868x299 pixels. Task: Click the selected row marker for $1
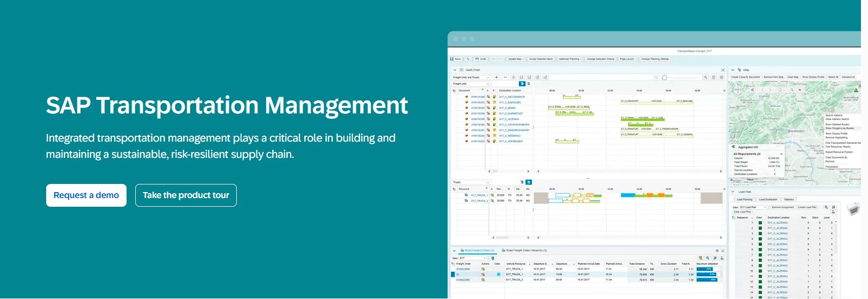(x=453, y=275)
